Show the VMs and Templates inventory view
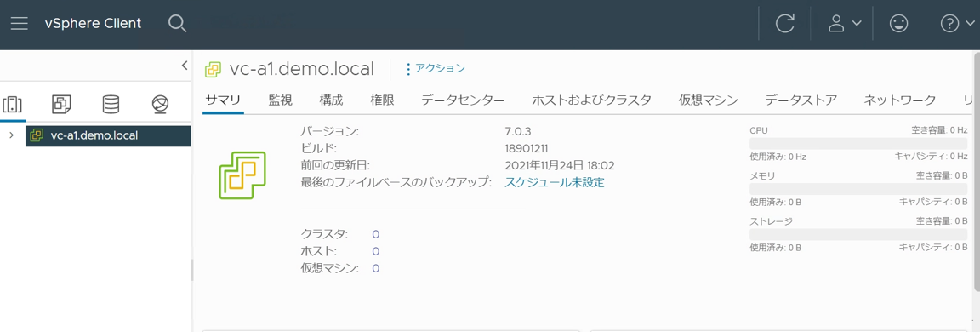Screen dimensions: 980x332 point(62,105)
